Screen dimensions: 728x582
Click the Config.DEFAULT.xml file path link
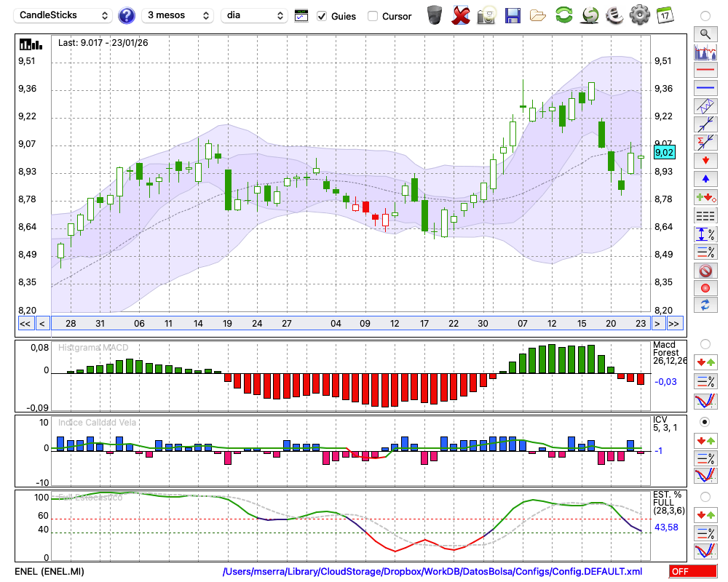pyautogui.click(x=432, y=572)
